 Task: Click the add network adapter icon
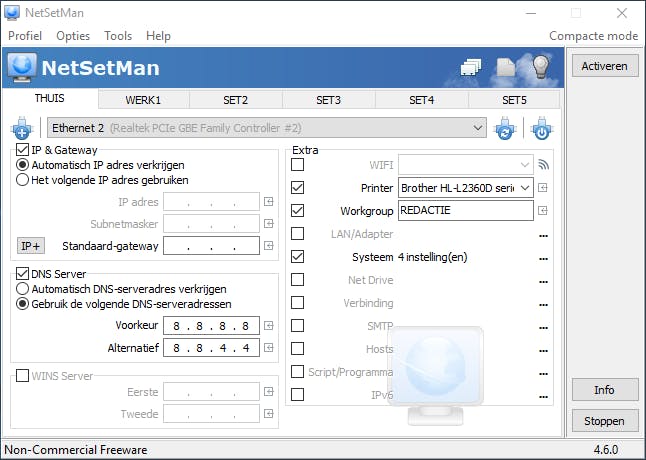[22, 128]
